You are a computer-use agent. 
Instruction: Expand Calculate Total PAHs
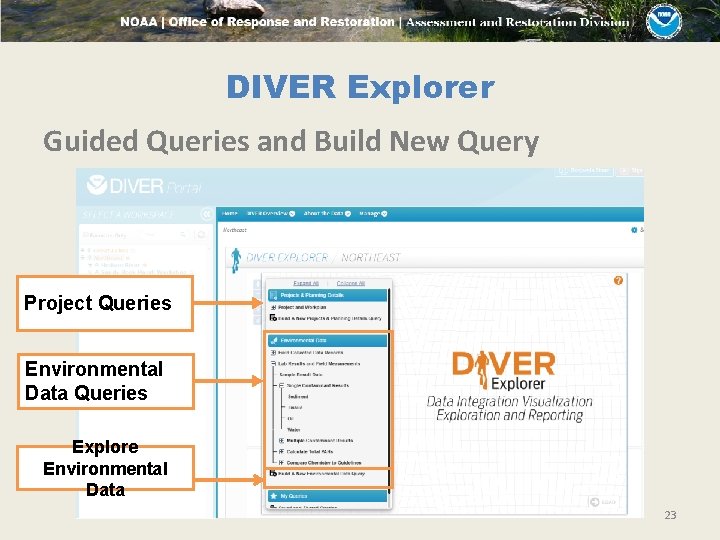[281, 452]
